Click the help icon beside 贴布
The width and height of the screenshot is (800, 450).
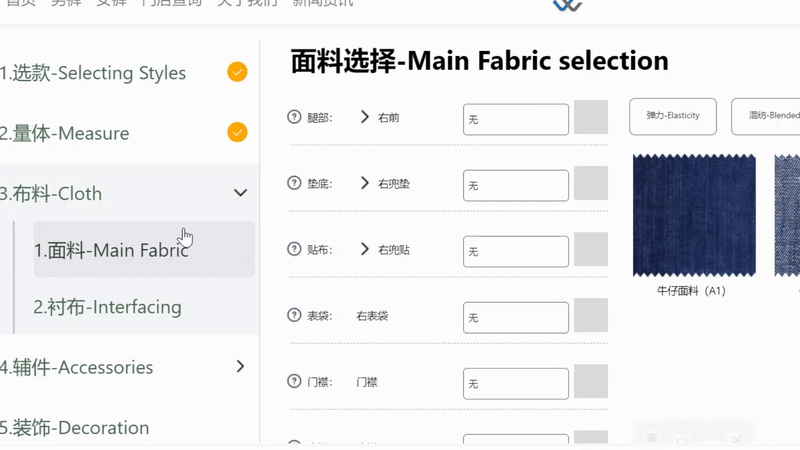(294, 249)
